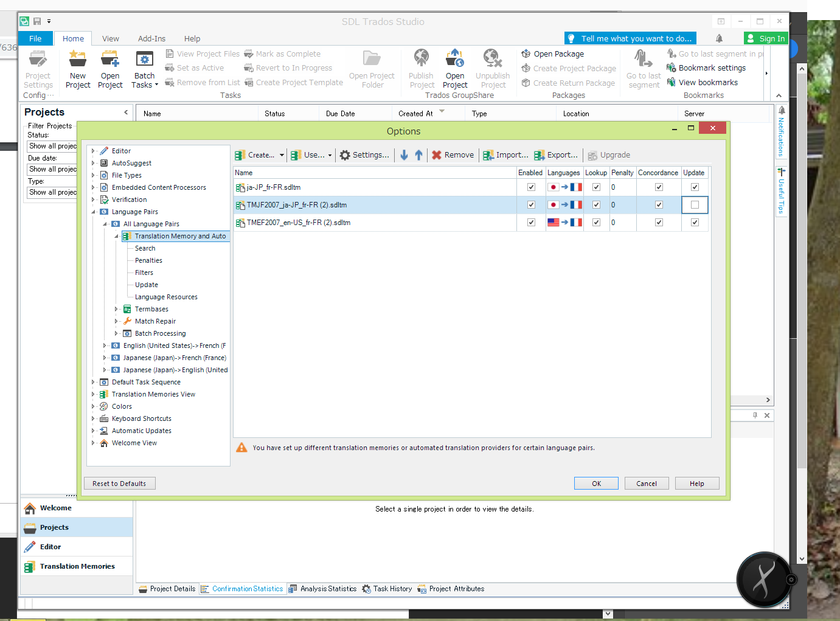This screenshot has height=621, width=840.
Task: Toggle Lookup for TMEF2007_en-US_fr-FR (2).sdltm
Action: pos(596,223)
